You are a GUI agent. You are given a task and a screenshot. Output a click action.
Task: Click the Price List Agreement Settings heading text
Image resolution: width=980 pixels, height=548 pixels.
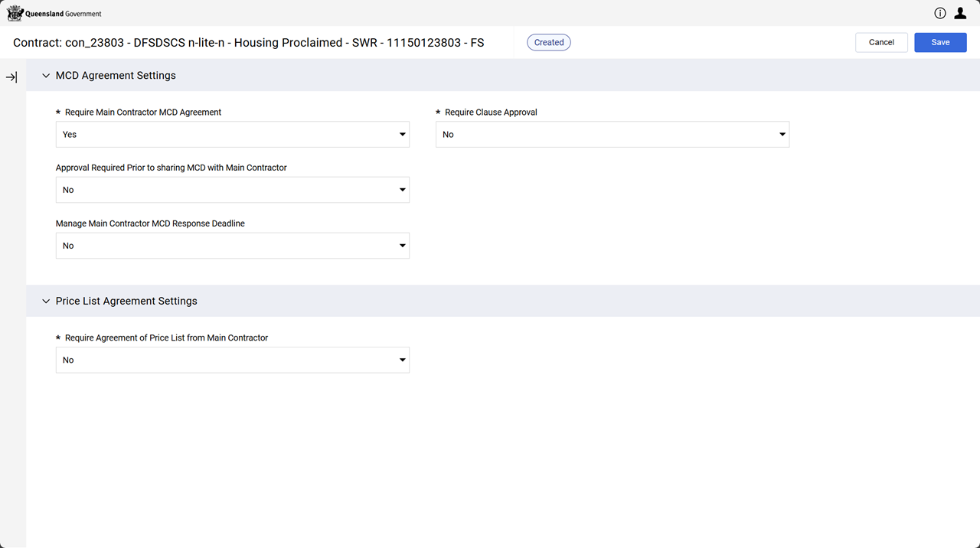[126, 302]
